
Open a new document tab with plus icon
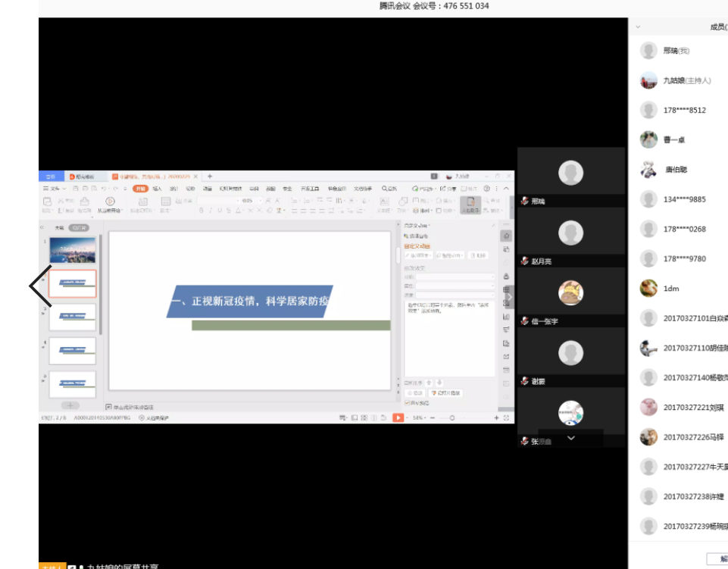[210, 177]
